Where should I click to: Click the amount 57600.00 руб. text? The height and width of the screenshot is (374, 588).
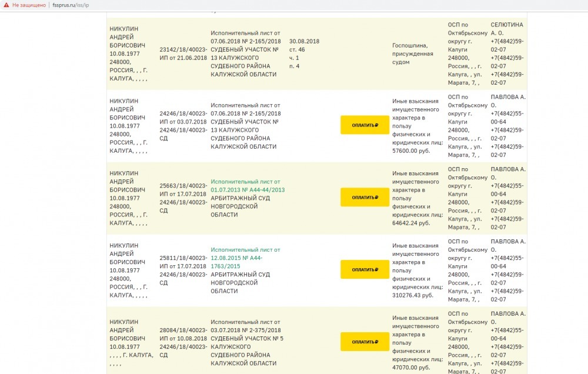411,151
